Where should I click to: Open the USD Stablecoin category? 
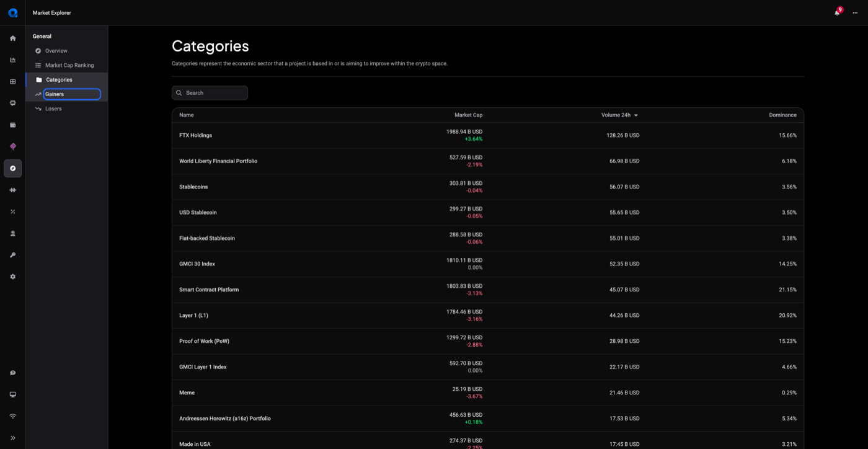[487, 213]
